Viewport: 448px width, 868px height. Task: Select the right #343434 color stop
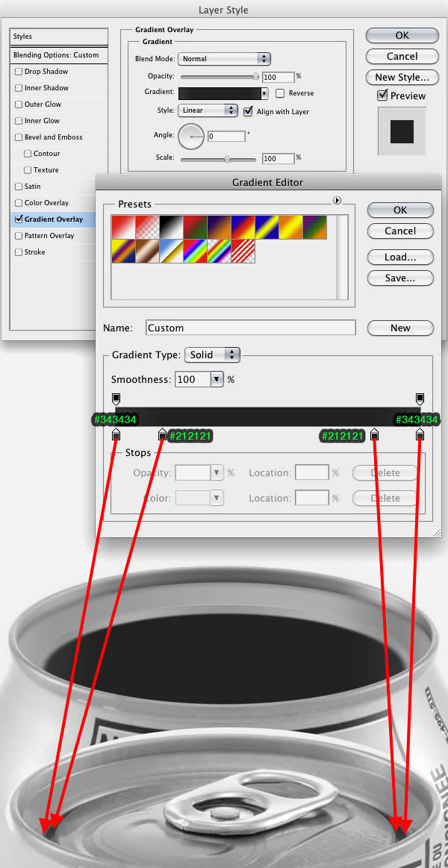[x=420, y=434]
